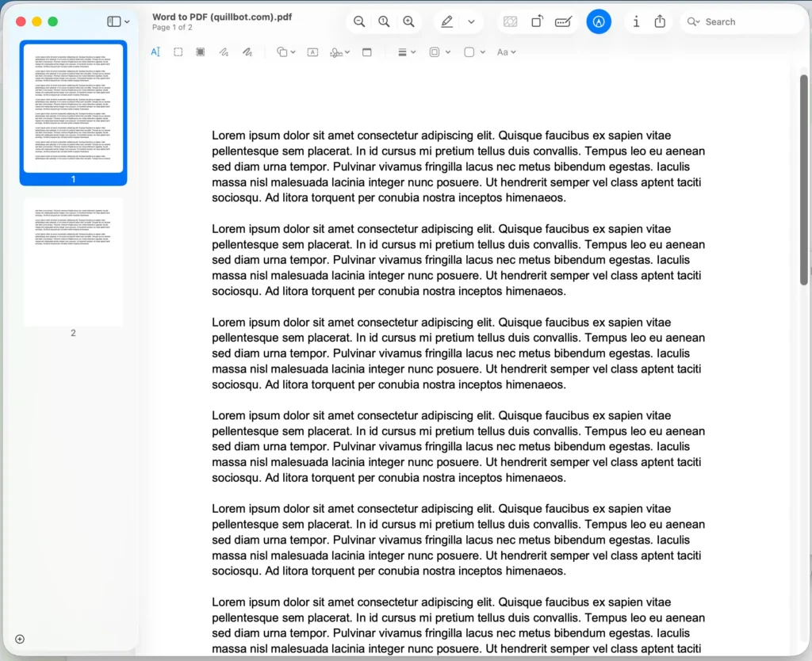Toggle the blue Markup toolbar button
Viewport: 812px width, 661px height.
tap(599, 21)
